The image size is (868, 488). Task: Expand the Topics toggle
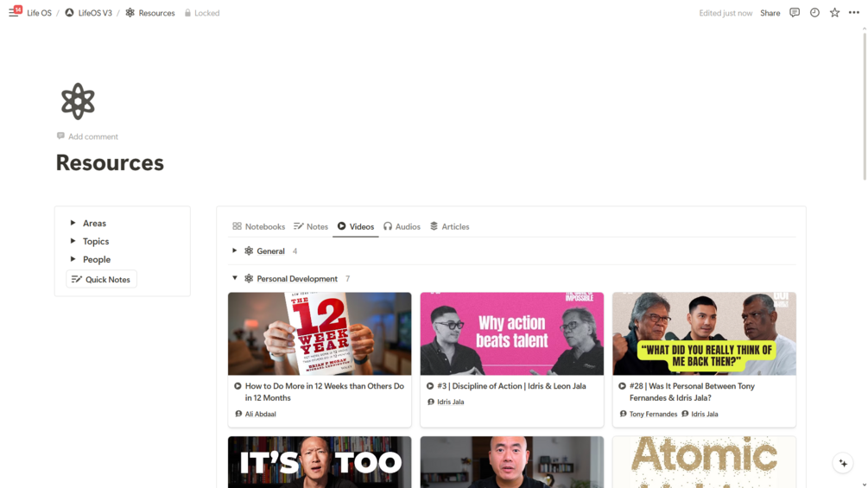point(73,241)
